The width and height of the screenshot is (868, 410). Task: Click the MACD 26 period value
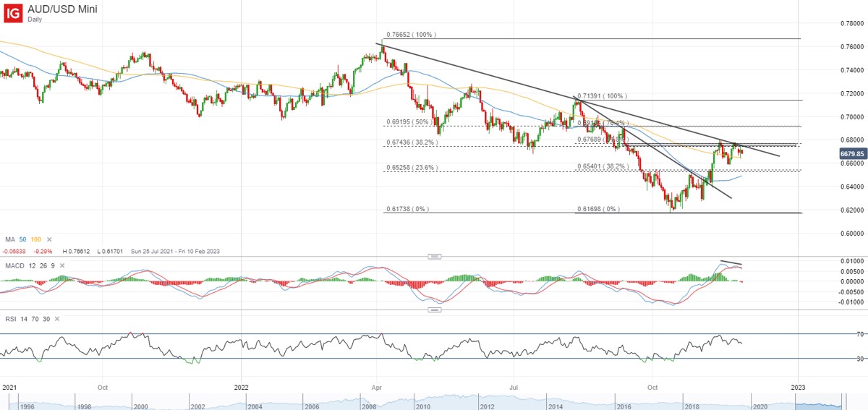pos(44,265)
